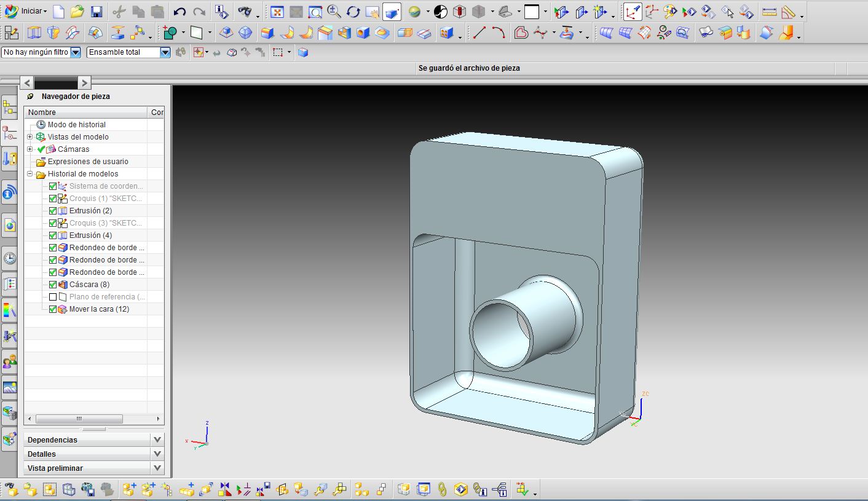868x501 pixels.
Task: Toggle the WCS display icon
Action: (632, 11)
